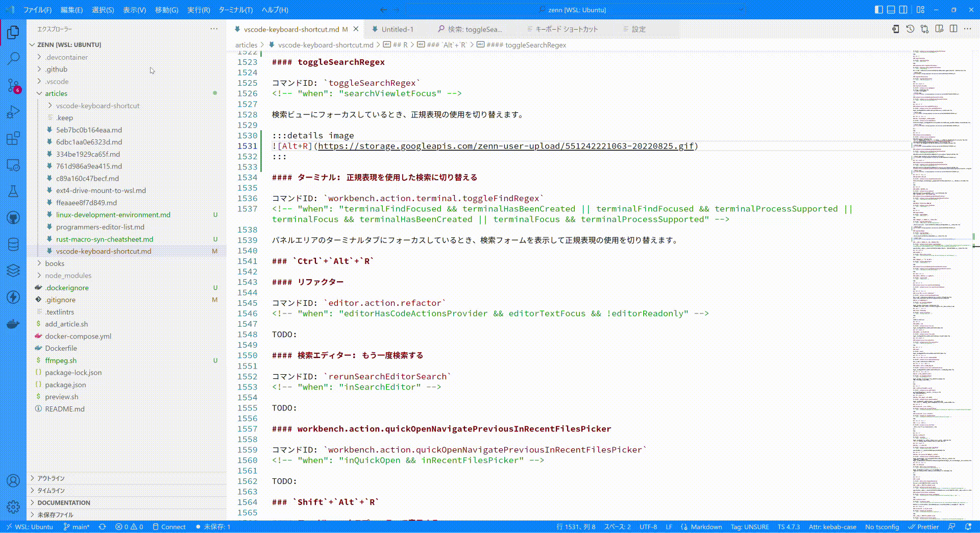Open notifications bell in status bar

tap(968, 527)
